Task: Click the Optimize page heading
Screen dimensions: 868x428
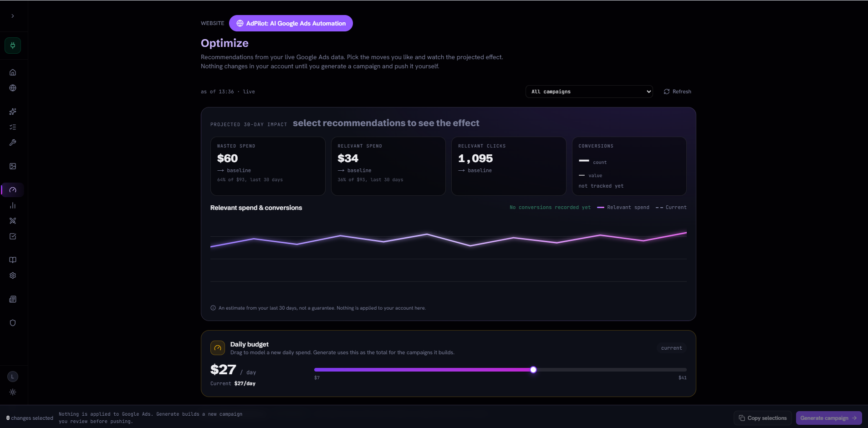Action: pyautogui.click(x=225, y=43)
